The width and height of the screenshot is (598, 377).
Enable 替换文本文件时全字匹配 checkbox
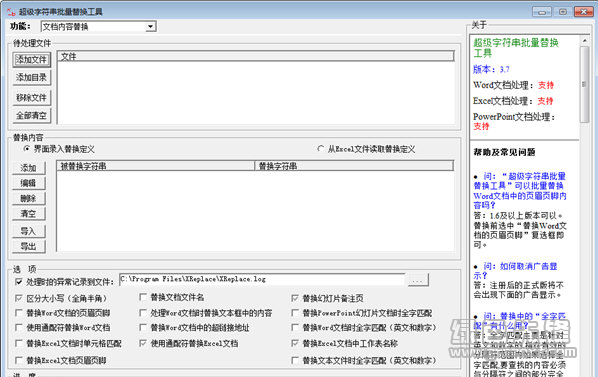click(x=295, y=360)
